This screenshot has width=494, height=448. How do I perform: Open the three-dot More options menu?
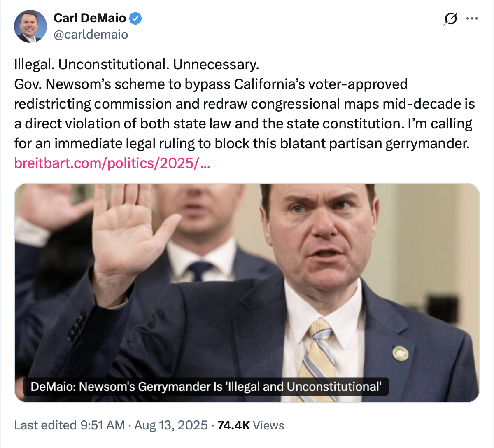(472, 19)
